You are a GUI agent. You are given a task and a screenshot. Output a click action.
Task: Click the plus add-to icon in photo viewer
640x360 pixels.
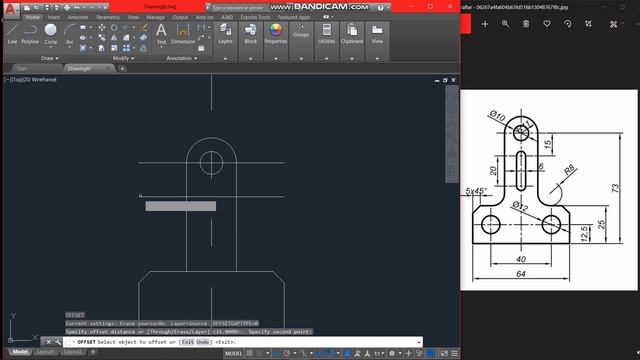485,24
